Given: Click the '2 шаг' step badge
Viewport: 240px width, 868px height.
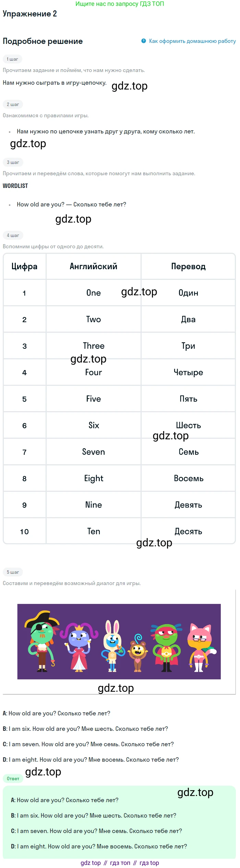Looking at the screenshot, I should pos(13,104).
